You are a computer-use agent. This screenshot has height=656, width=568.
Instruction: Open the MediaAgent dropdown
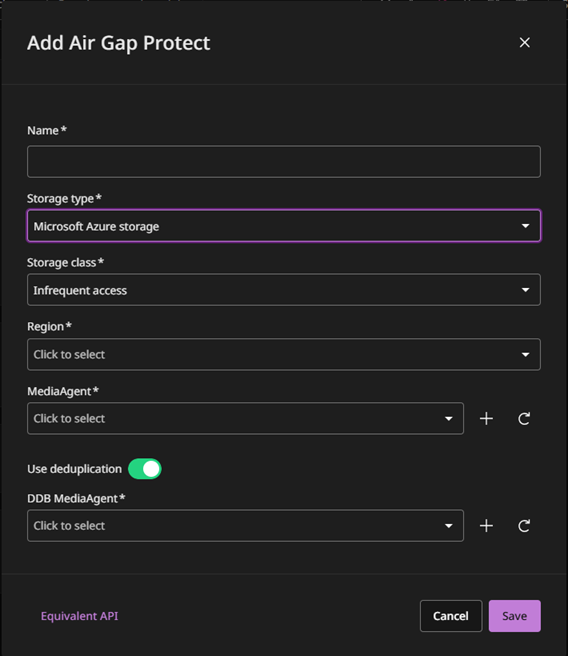246,418
